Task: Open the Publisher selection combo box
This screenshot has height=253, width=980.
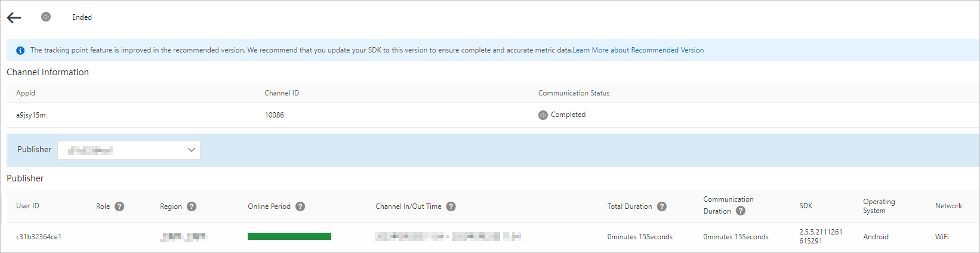Action: pos(129,150)
